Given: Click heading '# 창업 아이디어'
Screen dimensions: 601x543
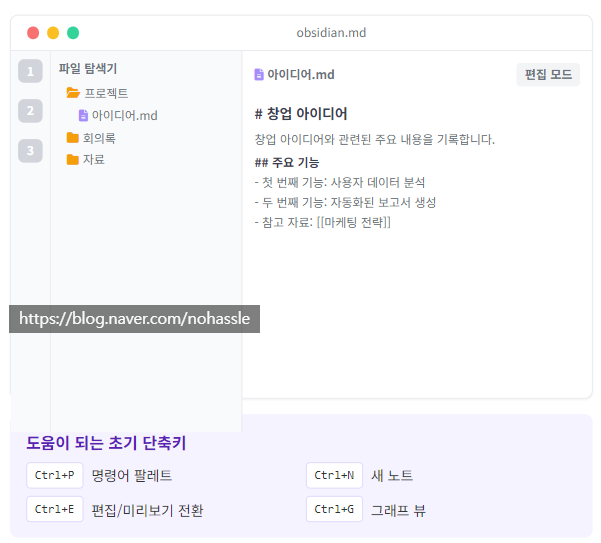Looking at the screenshot, I should point(301,113).
